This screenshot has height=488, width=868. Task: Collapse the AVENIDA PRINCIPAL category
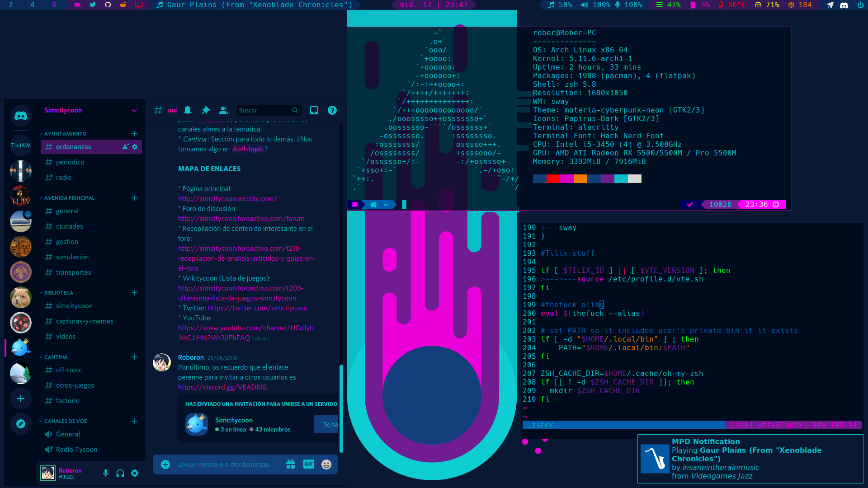click(69, 198)
